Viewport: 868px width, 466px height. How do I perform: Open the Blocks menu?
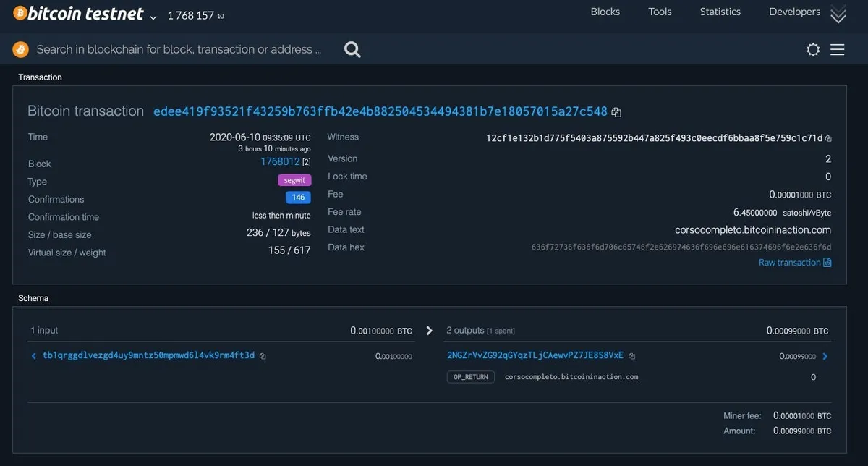[x=605, y=12]
